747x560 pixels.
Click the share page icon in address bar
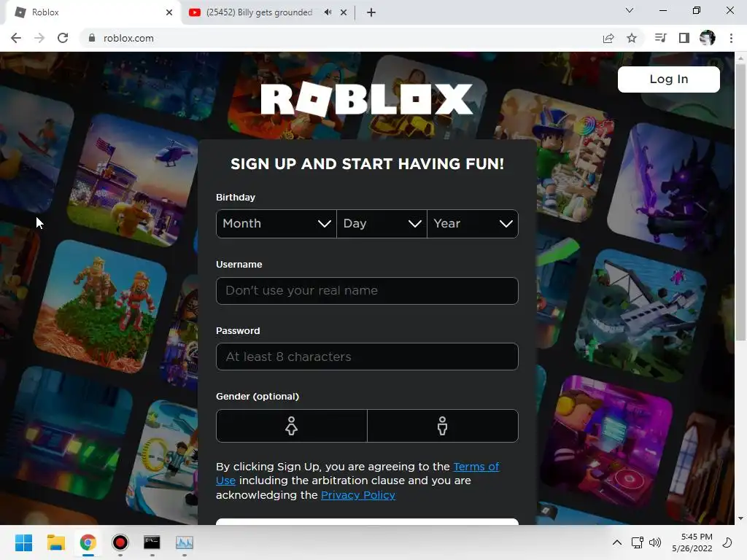[x=608, y=38]
